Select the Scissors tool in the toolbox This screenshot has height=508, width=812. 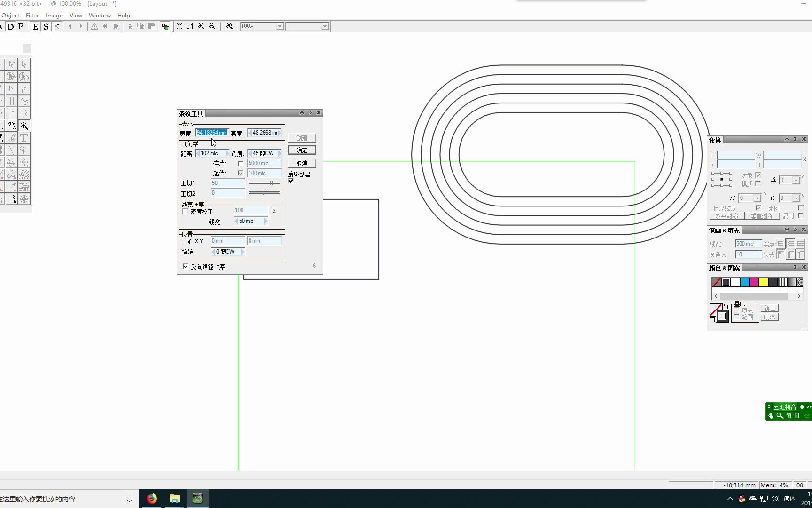pos(24,101)
